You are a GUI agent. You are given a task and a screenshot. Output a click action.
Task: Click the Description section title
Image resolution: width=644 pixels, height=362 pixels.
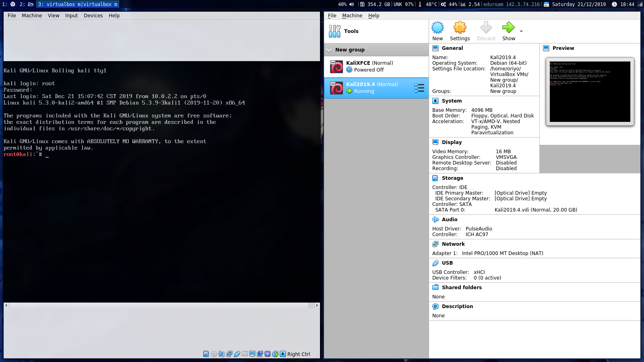click(457, 306)
